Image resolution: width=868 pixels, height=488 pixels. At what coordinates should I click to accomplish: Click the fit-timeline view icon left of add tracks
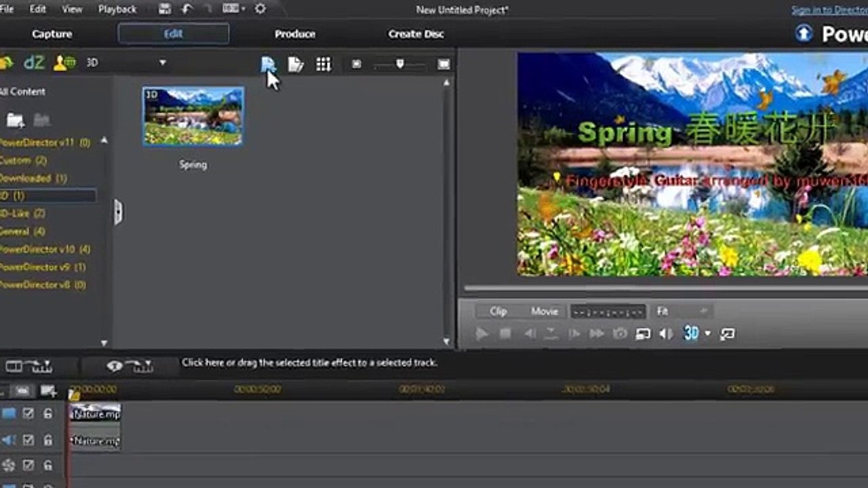(22, 391)
